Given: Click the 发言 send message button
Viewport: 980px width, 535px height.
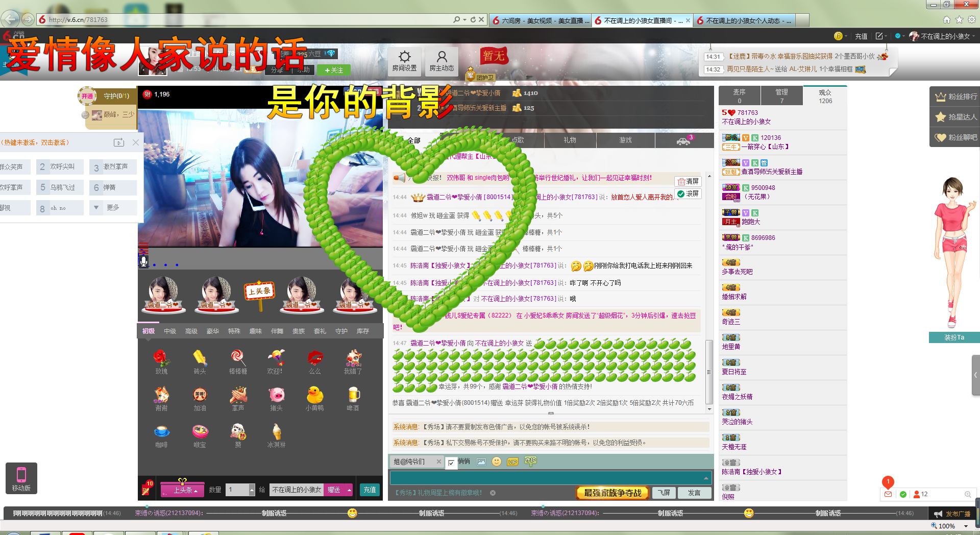Looking at the screenshot, I should (694, 493).
